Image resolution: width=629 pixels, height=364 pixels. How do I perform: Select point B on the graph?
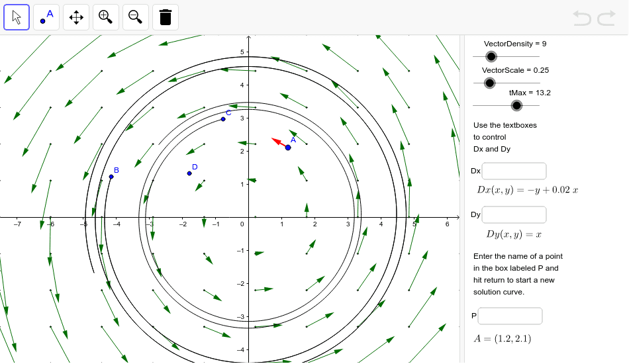(111, 177)
